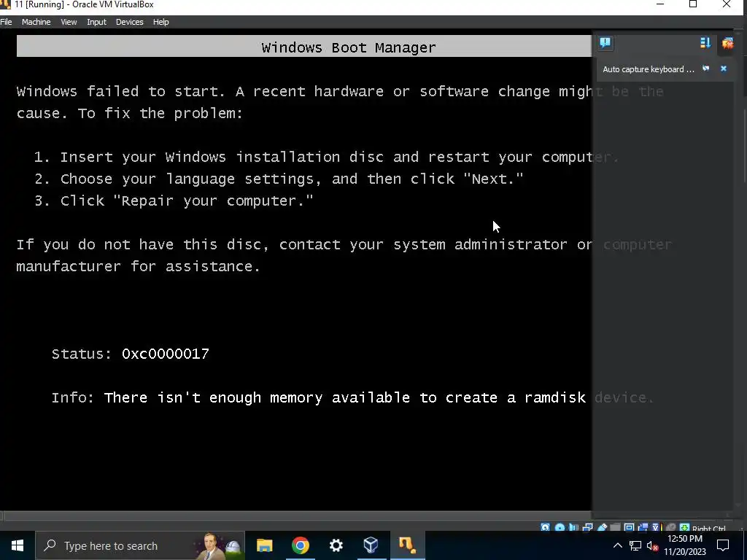Click the Status 0xc0000017 line
Screen dimensions: 747x560
(x=130, y=354)
